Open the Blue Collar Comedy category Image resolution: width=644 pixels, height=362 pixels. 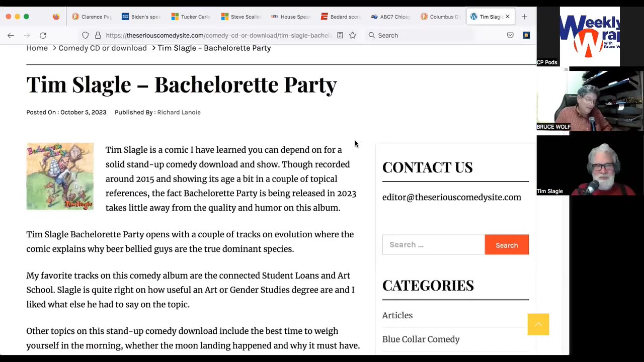(x=421, y=339)
